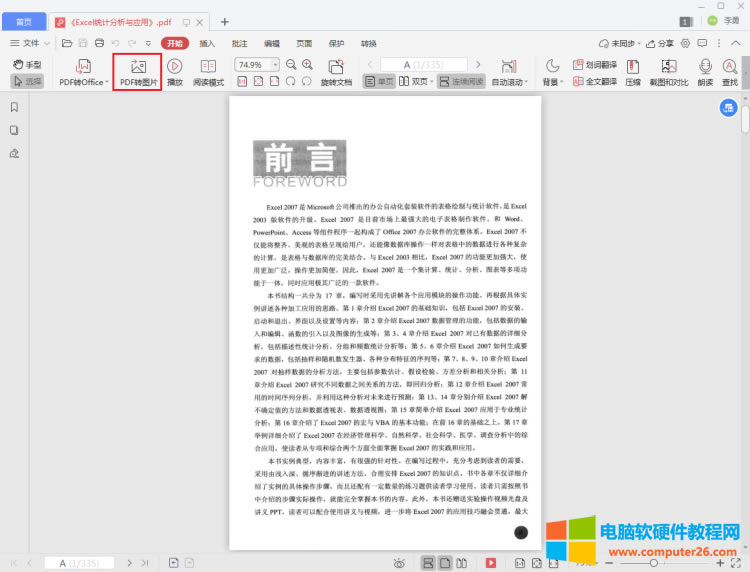Click the 分享 share button
This screenshot has height=572, width=750.
pos(659,43)
